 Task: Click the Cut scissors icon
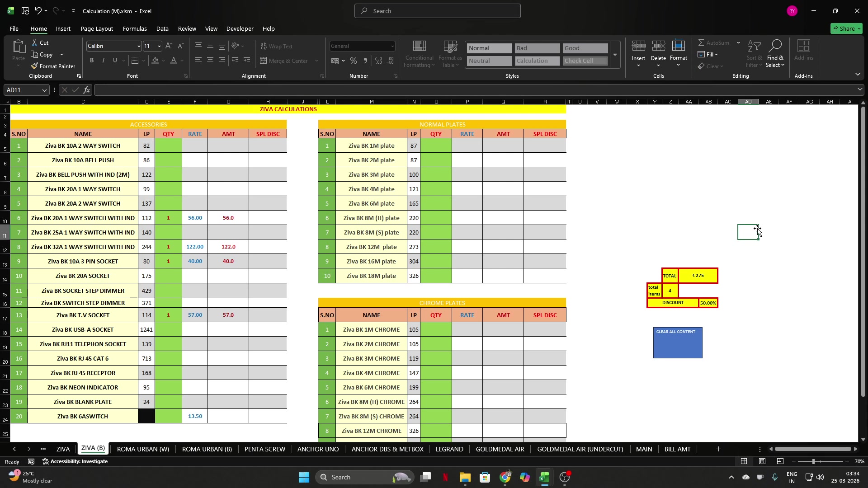click(x=35, y=42)
